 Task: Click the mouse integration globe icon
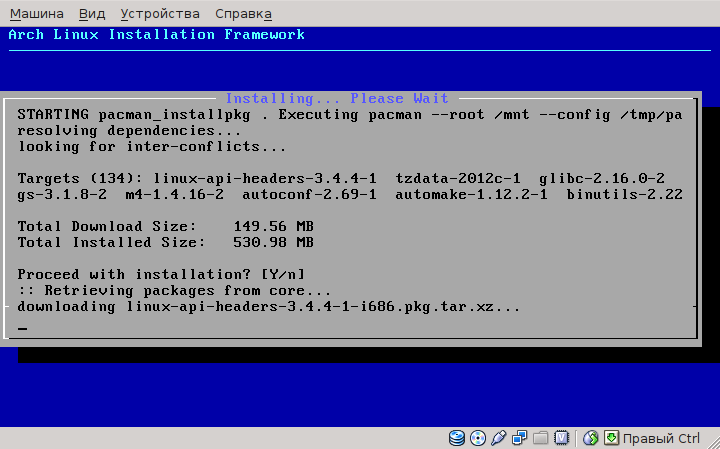coord(591,438)
